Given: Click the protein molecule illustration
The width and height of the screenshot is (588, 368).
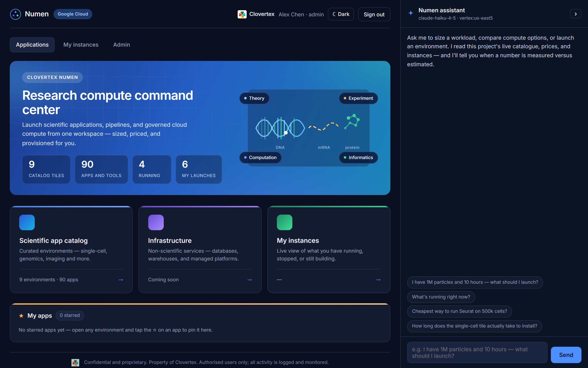Looking at the screenshot, I should click(352, 121).
